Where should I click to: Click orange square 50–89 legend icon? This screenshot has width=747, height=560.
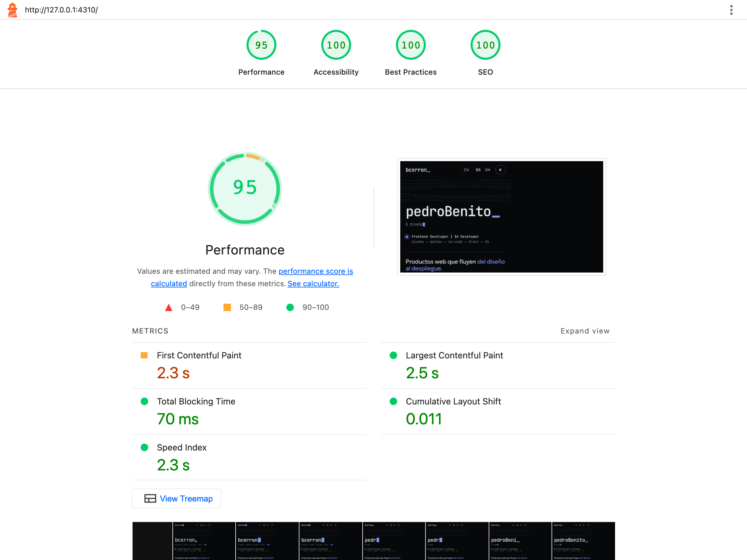227,307
